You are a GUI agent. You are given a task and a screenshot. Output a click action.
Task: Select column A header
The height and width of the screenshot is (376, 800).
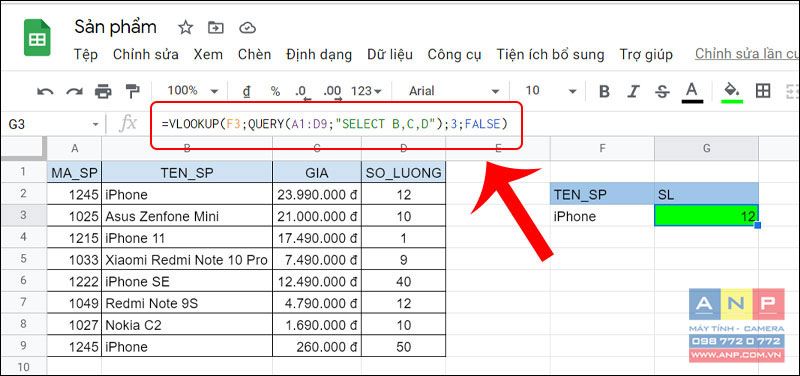pyautogui.click(x=74, y=148)
